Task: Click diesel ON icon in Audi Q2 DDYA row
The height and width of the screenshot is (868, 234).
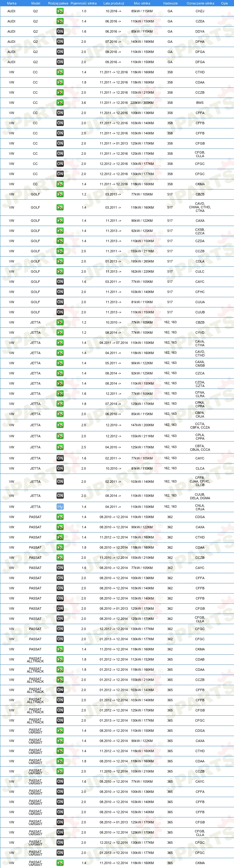Action: point(60,31)
